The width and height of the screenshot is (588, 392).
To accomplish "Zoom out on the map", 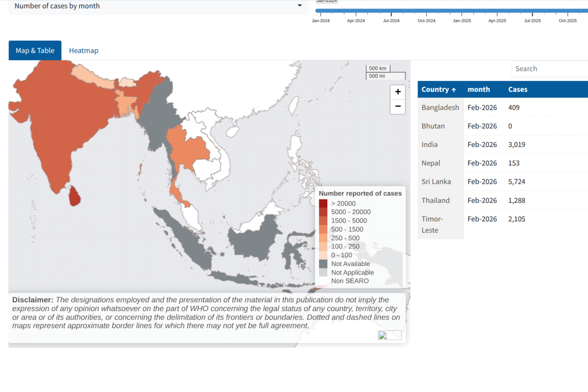I will tap(397, 106).
